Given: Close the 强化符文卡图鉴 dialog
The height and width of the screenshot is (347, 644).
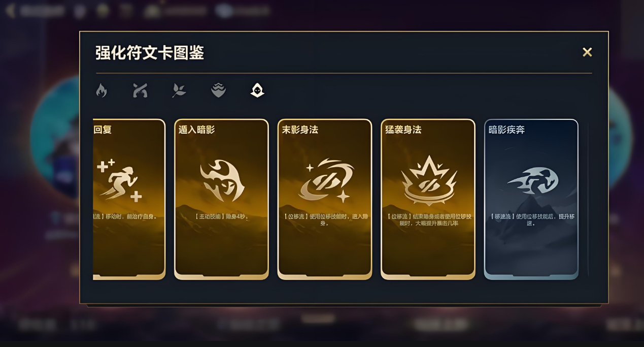Looking at the screenshot, I should [x=587, y=52].
